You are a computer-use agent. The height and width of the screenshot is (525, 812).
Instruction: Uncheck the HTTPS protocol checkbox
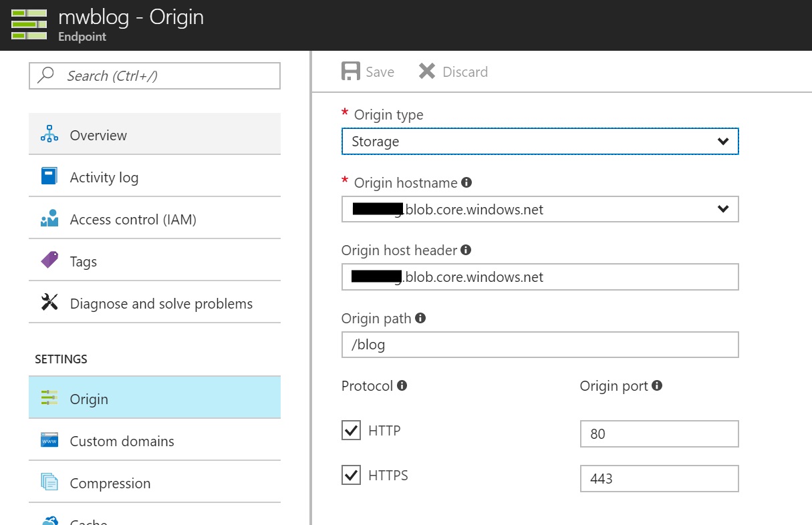coord(351,476)
